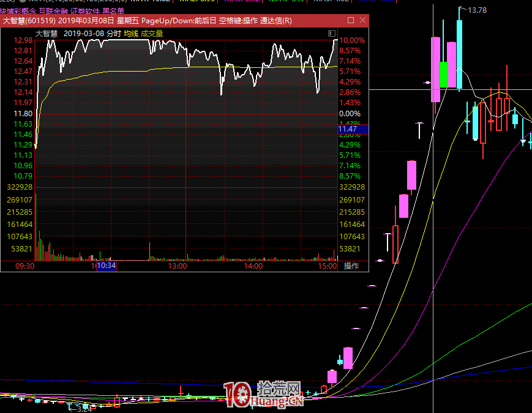Open the 证券软件 sector tag
The width and height of the screenshot is (532, 413).
coord(85,12)
